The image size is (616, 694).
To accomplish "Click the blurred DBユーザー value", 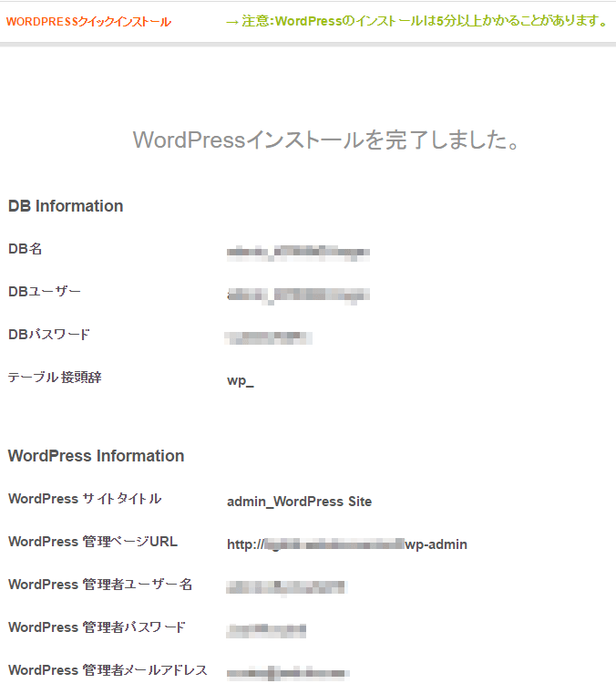I will (298, 295).
